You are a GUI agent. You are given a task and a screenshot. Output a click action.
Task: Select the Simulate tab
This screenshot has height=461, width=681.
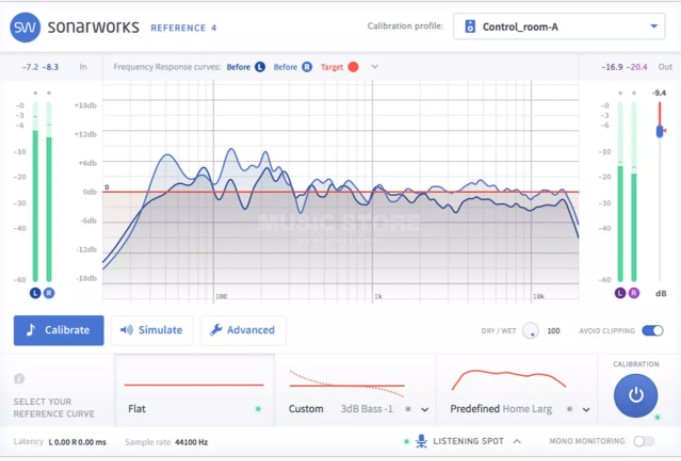(152, 330)
